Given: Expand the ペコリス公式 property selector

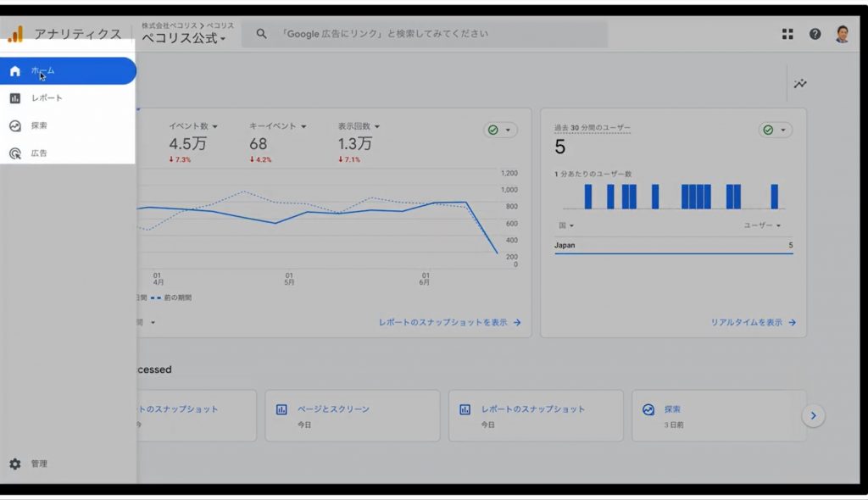Looking at the screenshot, I should coord(184,38).
